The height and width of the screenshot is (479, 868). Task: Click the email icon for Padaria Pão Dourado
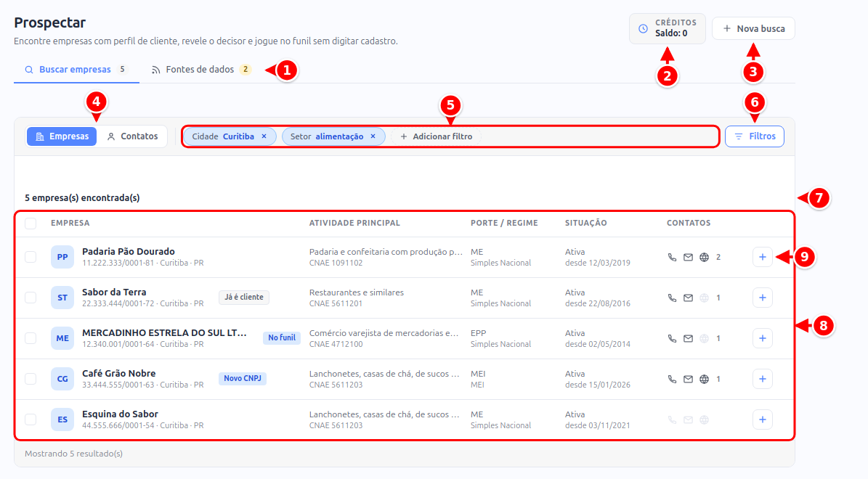(688, 257)
